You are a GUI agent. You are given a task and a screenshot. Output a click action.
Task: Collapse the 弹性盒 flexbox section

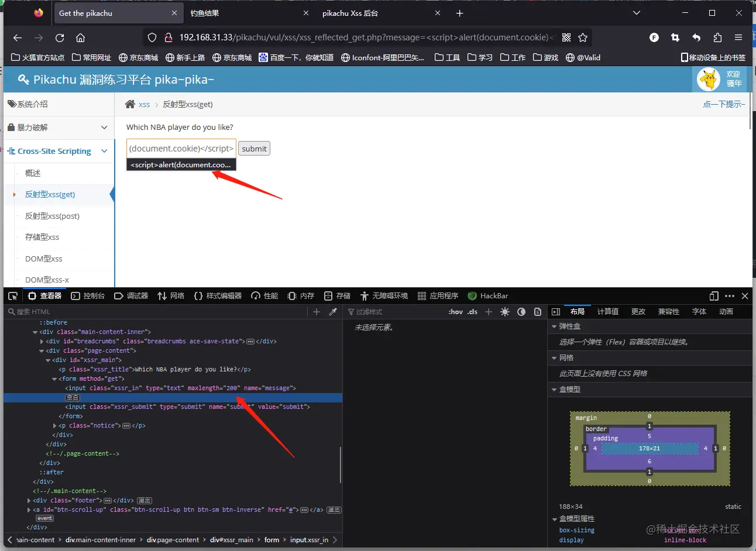click(x=555, y=326)
